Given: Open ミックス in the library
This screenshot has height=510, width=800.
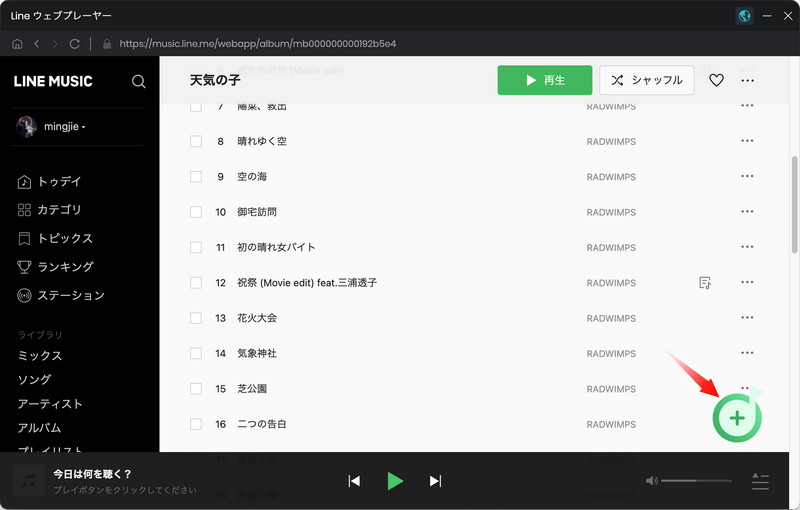Looking at the screenshot, I should (40, 355).
